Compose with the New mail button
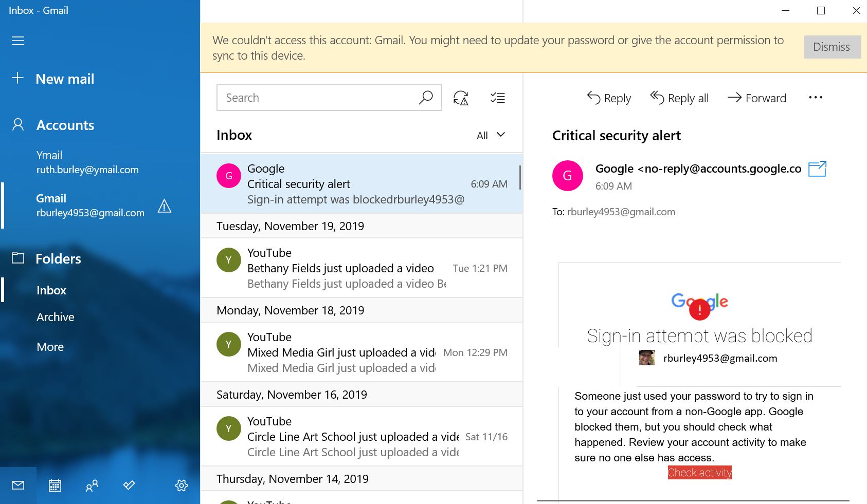The image size is (867, 504). pos(65,79)
